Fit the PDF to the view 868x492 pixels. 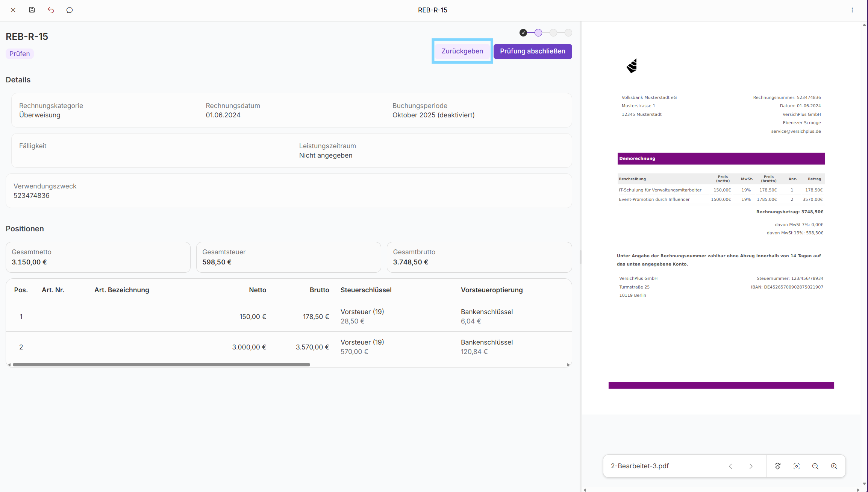[797, 466]
